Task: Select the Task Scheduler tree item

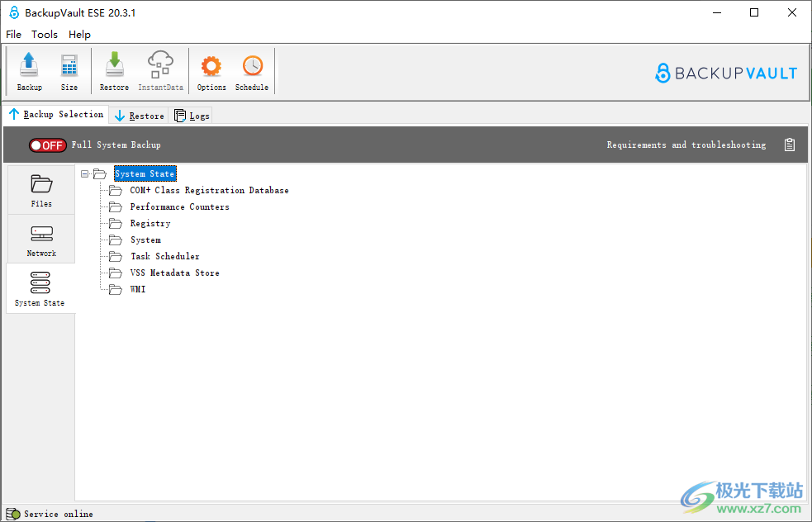Action: 164,257
